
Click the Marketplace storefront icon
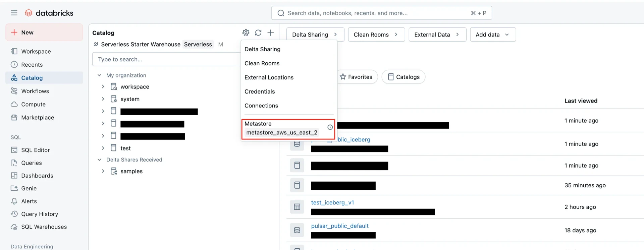(14, 117)
